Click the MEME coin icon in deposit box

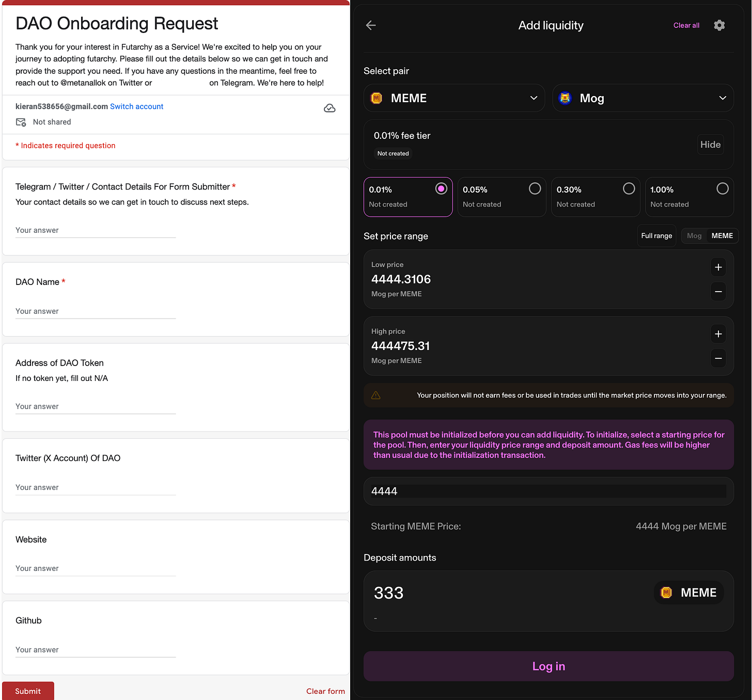click(x=666, y=593)
